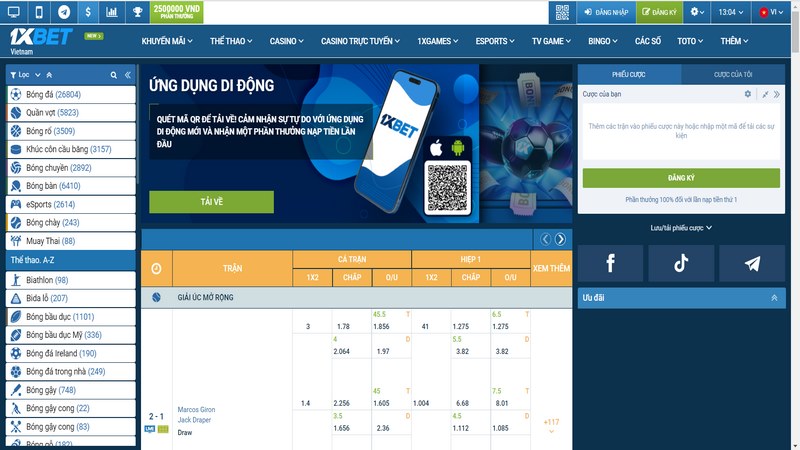
Task: Click the dollar sign payments icon
Action: point(88,12)
